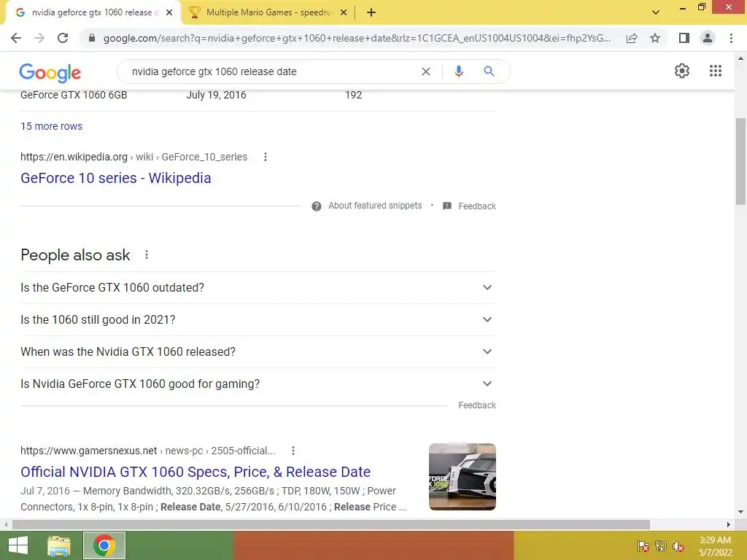Click the gamersnexus.net URL breadcrumb
747x560 pixels.
147,451
